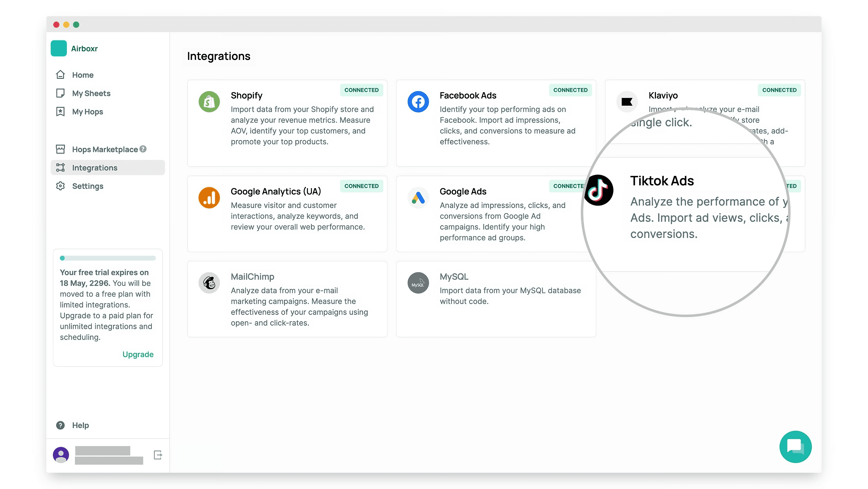Go to Home in sidebar
The width and height of the screenshot is (868, 489).
pos(82,75)
